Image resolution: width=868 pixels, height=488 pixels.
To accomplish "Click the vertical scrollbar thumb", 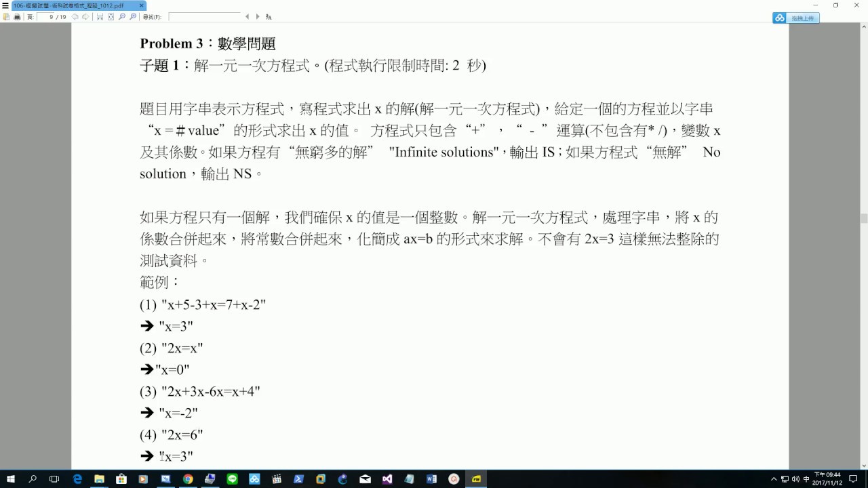I will (864, 218).
